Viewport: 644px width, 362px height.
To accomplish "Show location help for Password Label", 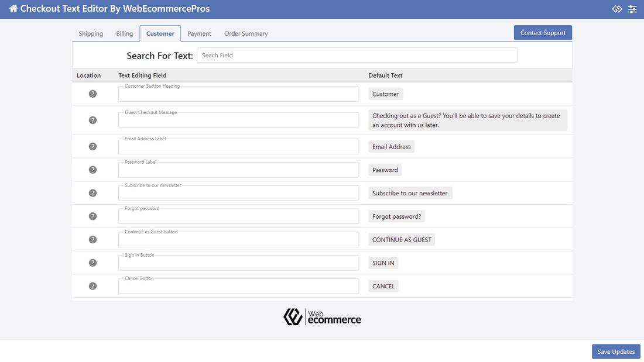I will point(93,170).
